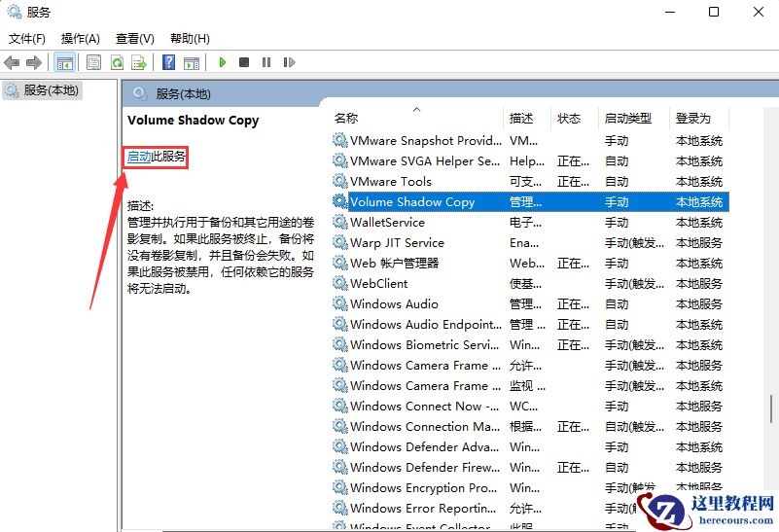The image size is (779, 532).
Task: Select the VMware SVGA Helper Service row
Action: 530,160
